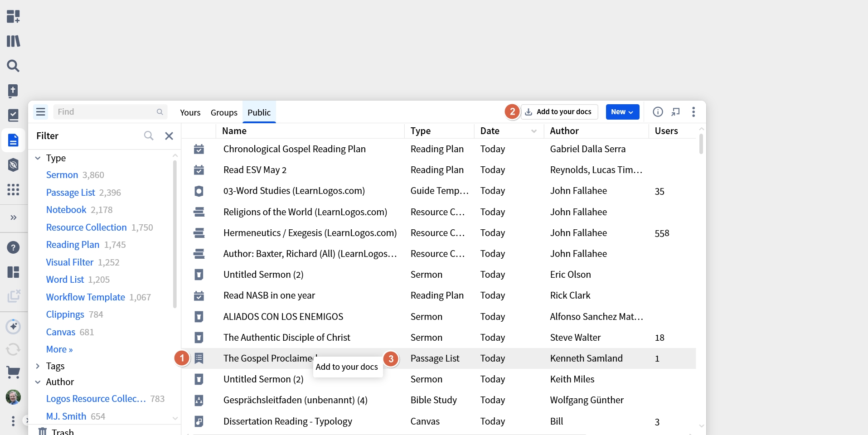Click the Filter search magnifier

(149, 136)
